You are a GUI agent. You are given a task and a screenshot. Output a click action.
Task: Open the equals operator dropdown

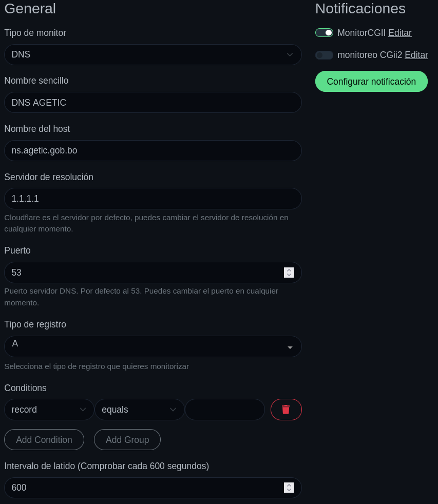point(139,410)
